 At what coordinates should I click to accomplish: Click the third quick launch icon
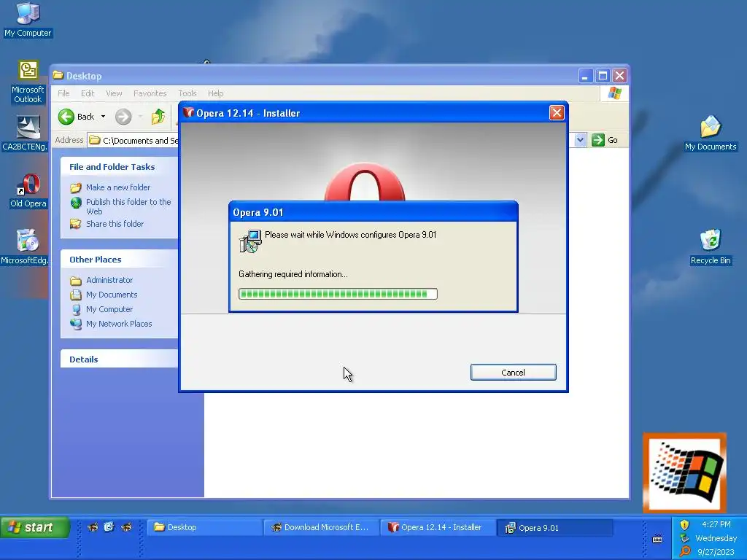point(126,527)
